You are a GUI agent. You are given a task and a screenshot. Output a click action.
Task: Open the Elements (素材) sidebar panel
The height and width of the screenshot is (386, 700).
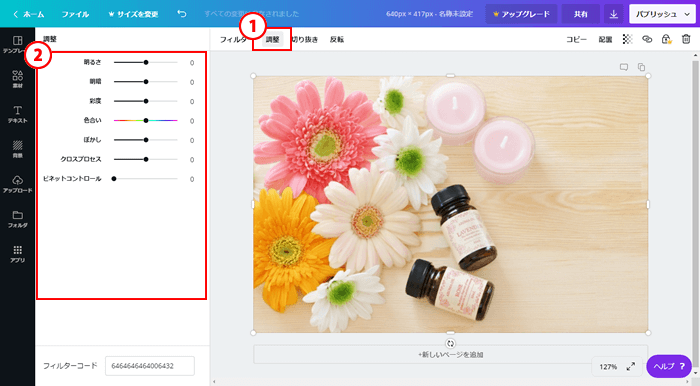click(x=17, y=79)
